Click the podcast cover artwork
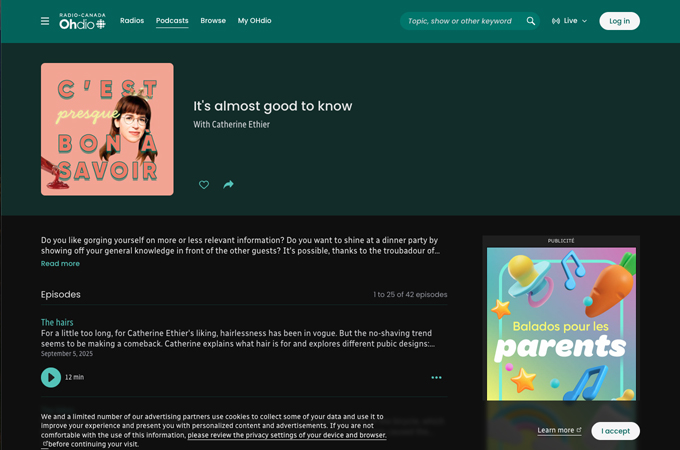Image resolution: width=680 pixels, height=450 pixels. [107, 129]
